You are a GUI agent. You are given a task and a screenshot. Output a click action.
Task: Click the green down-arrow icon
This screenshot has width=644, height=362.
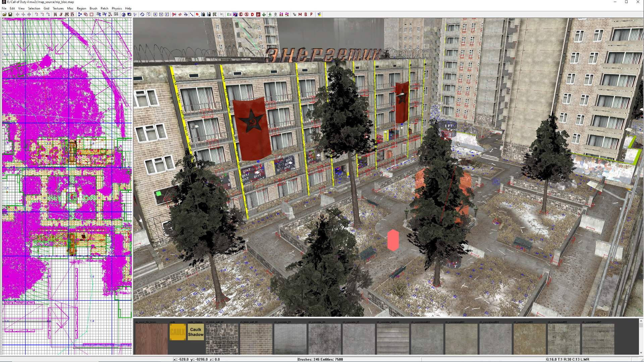pyautogui.click(x=264, y=14)
